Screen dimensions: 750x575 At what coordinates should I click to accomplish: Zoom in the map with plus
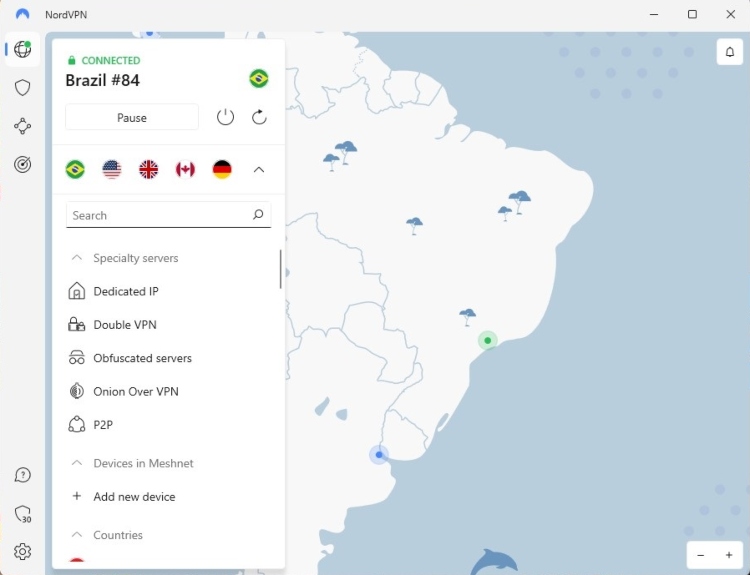point(729,555)
